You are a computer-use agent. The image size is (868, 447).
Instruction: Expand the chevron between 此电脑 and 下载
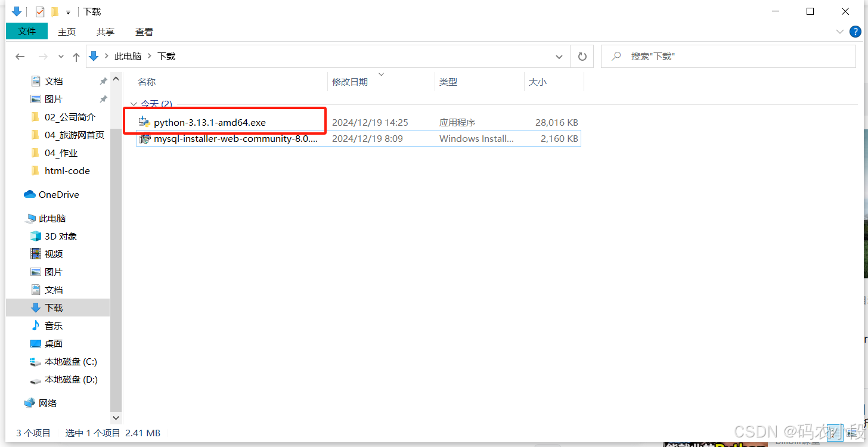click(150, 57)
